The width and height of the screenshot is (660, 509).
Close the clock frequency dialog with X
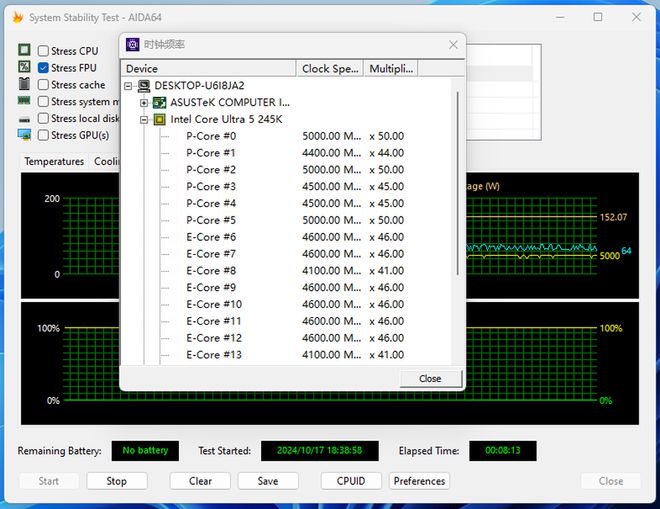(453, 45)
